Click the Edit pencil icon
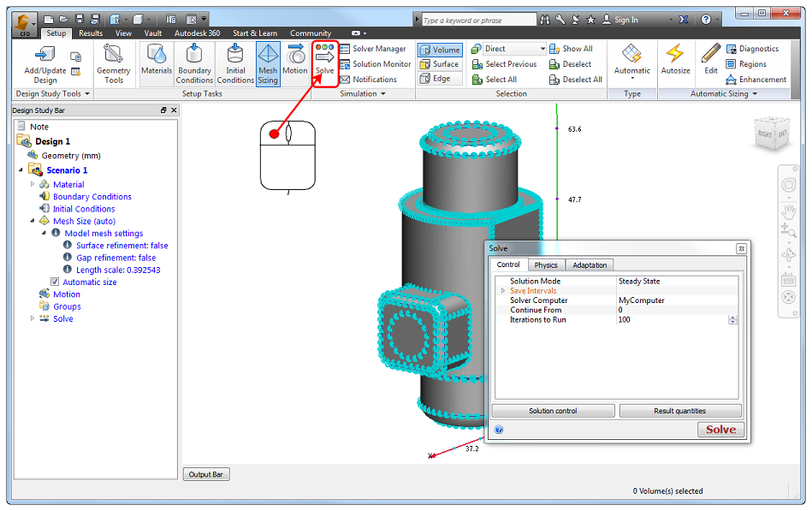The height and width of the screenshot is (511, 812). pyautogui.click(x=711, y=60)
